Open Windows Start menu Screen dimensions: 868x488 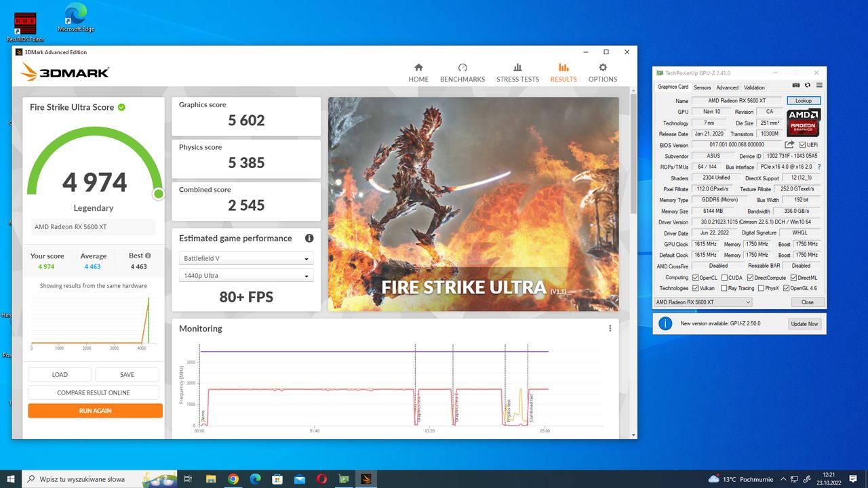tap(10, 479)
